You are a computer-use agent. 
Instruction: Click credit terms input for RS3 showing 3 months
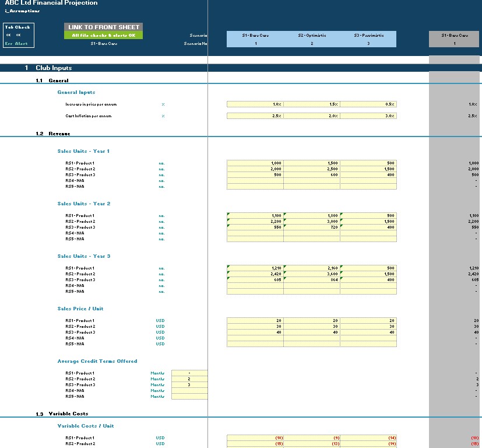click(x=189, y=385)
